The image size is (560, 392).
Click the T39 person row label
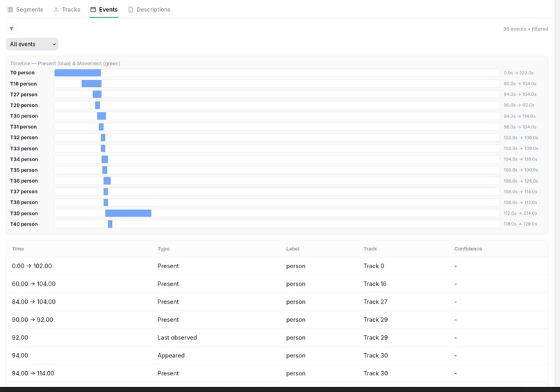(x=24, y=213)
